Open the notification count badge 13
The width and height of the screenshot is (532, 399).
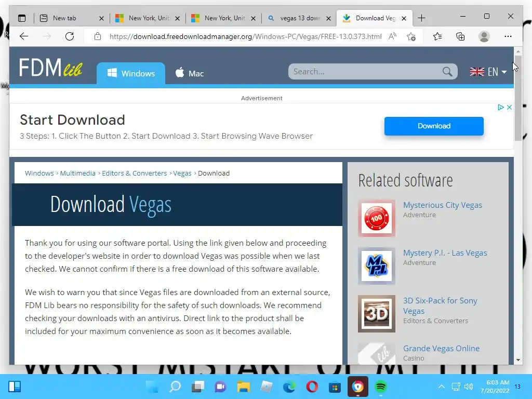pos(517,387)
